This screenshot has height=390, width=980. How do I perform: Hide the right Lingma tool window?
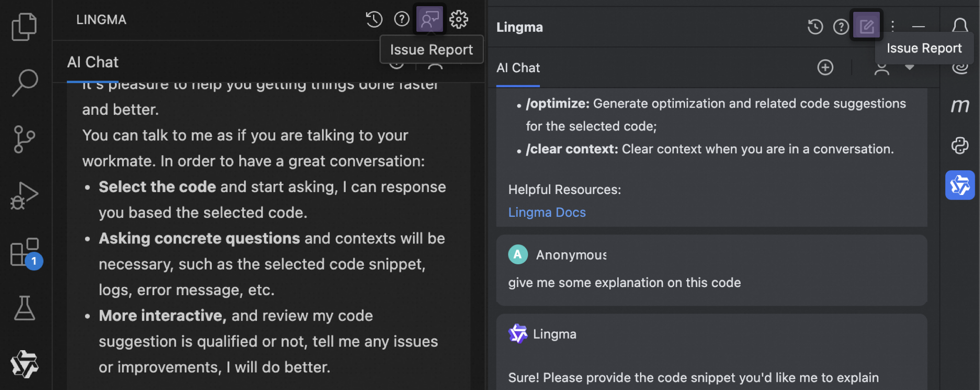(x=918, y=27)
